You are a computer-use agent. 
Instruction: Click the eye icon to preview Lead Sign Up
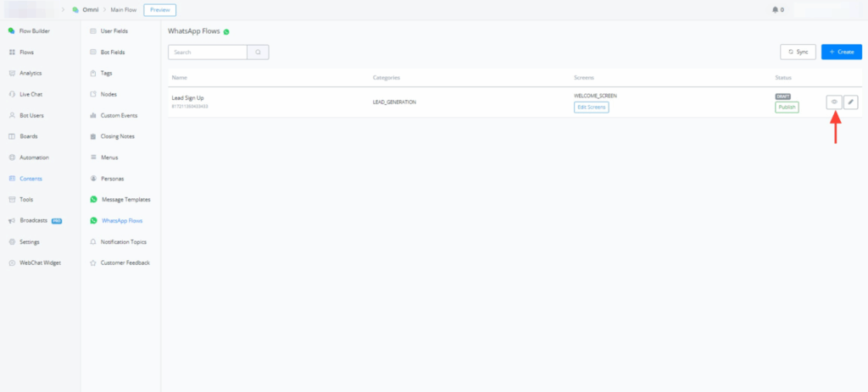[834, 102]
